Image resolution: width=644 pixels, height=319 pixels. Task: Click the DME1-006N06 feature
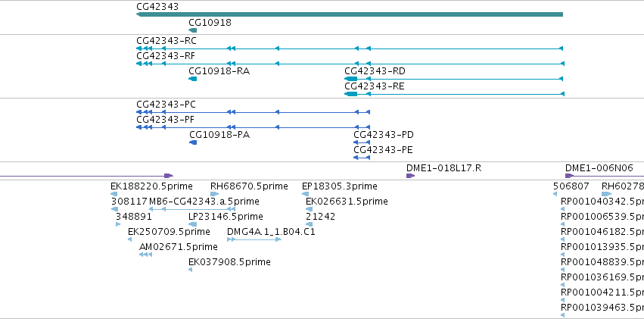point(605,176)
